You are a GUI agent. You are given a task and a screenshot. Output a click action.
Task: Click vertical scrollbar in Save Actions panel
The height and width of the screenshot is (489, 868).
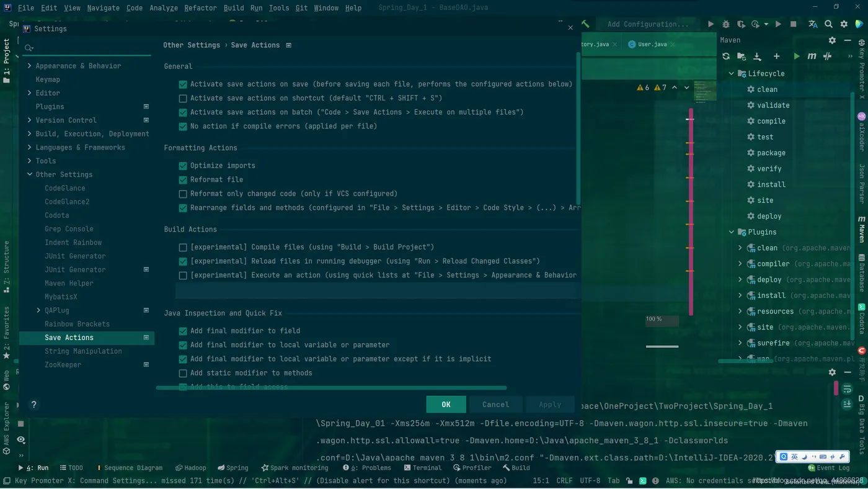[x=578, y=128]
